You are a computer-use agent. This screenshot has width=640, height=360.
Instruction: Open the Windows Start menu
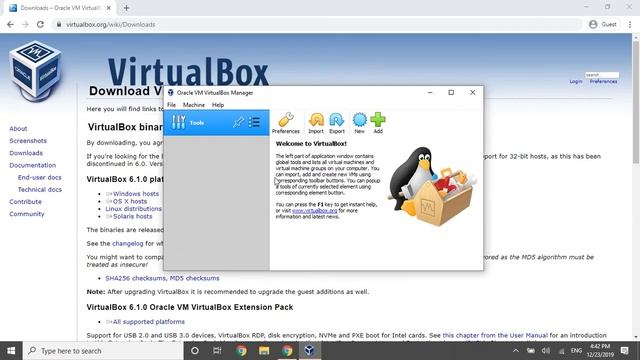[11, 351]
